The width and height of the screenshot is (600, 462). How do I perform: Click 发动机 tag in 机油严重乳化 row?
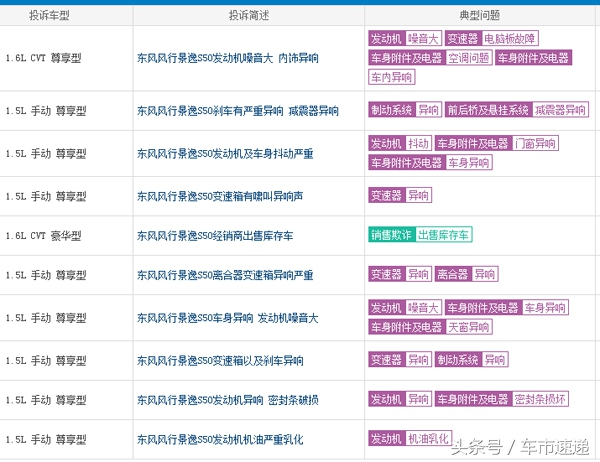(386, 439)
